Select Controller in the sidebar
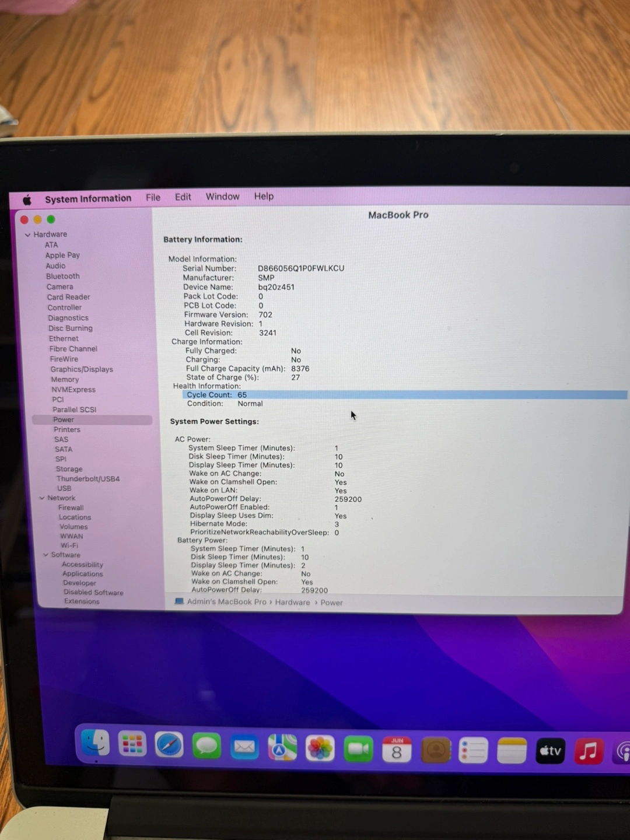The image size is (630, 840). (x=65, y=307)
